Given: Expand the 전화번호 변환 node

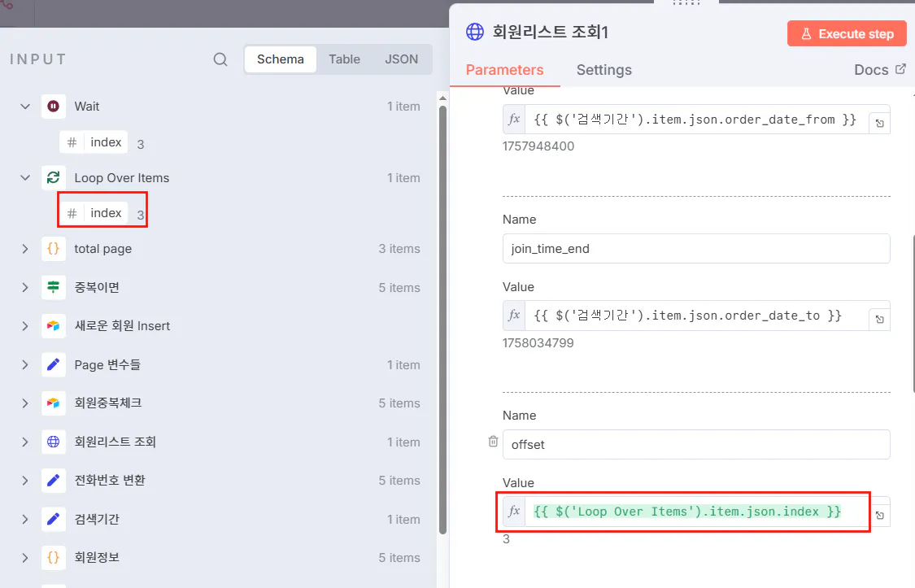Looking at the screenshot, I should click(x=24, y=480).
